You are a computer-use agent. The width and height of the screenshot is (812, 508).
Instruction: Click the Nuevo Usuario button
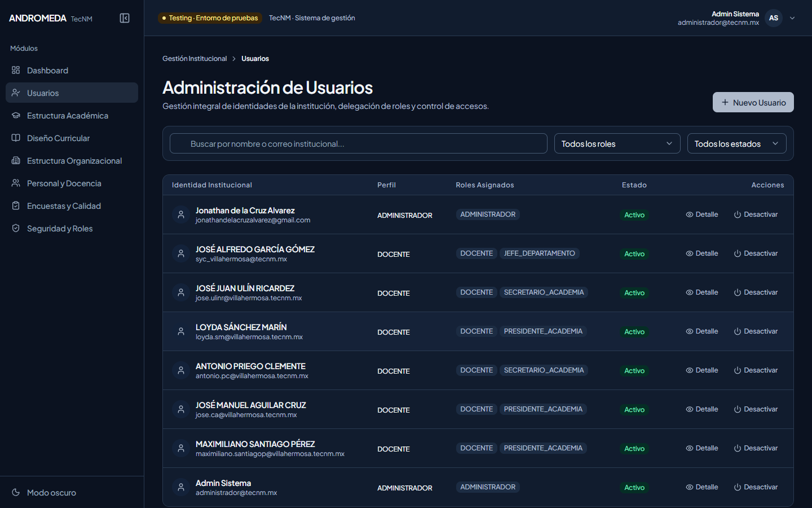point(753,102)
